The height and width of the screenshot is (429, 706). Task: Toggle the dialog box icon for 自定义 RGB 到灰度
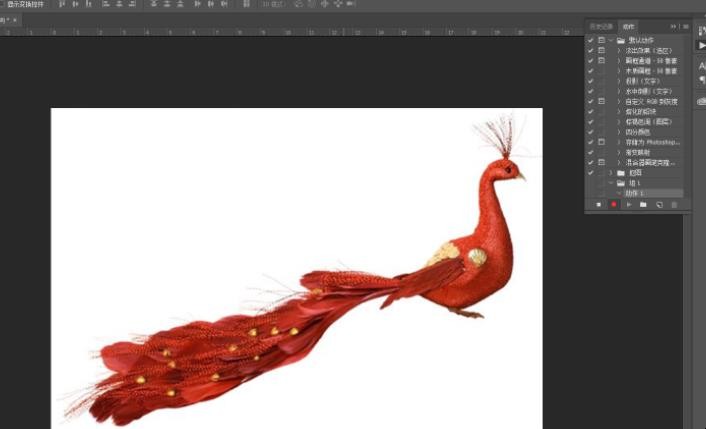pyautogui.click(x=602, y=101)
